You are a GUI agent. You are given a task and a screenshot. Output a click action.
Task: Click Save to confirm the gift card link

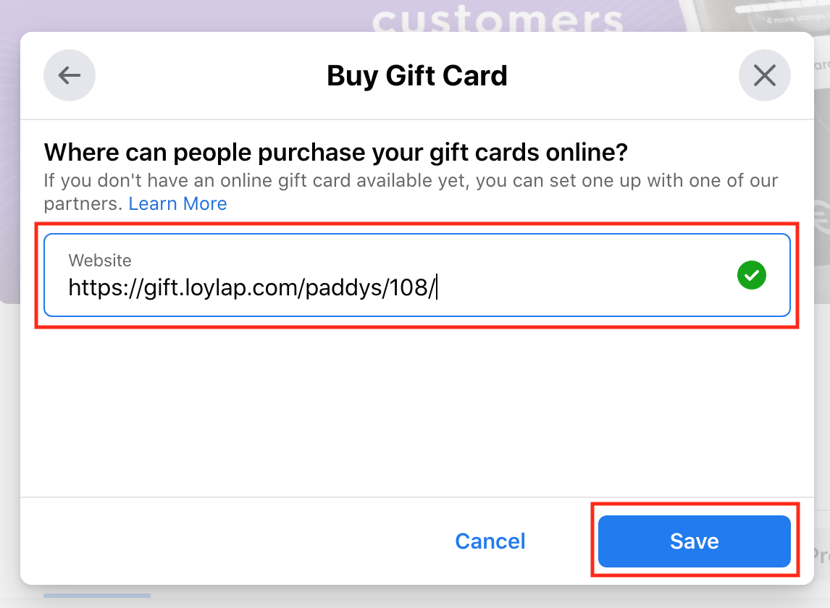[694, 541]
